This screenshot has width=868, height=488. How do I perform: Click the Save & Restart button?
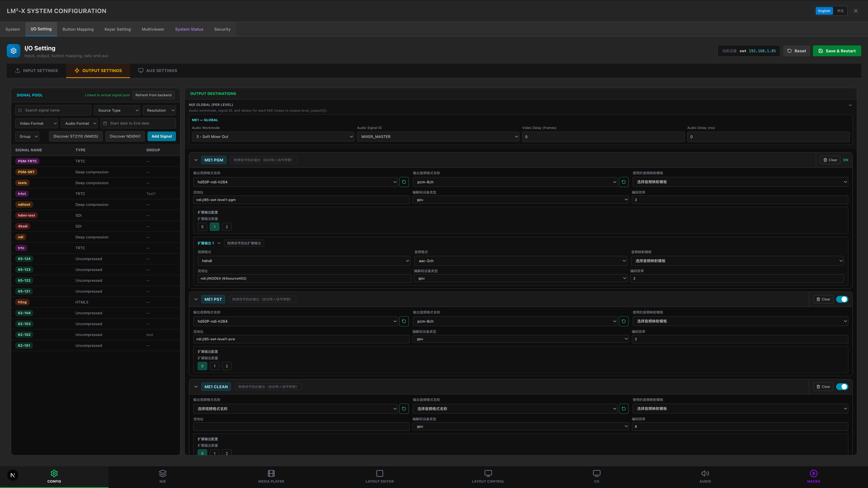click(837, 51)
